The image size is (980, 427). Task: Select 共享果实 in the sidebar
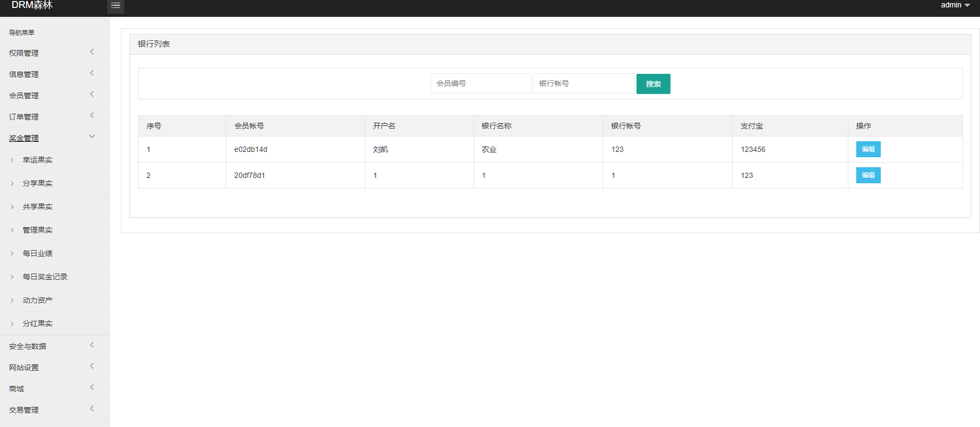point(37,207)
